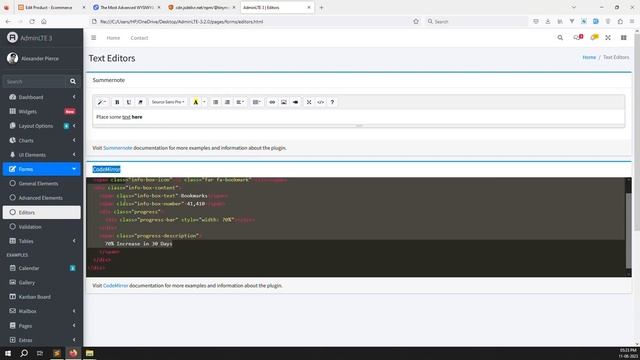Open Widgets in sidebar
640x360 pixels.
(42, 111)
